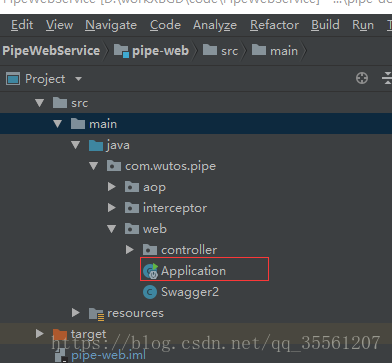Click the Swagger2 class icon
The width and height of the screenshot is (392, 363).
point(150,292)
